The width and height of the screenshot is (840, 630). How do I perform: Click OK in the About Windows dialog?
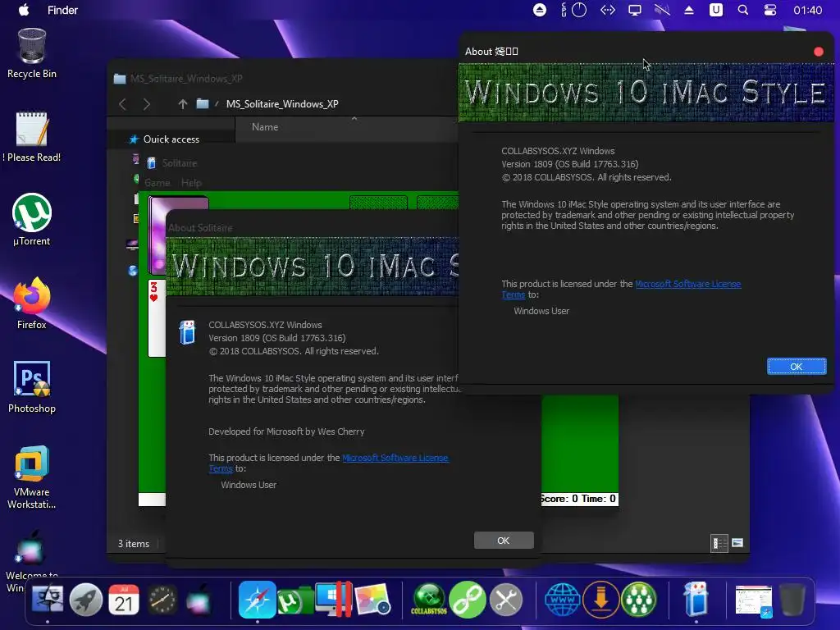point(797,367)
